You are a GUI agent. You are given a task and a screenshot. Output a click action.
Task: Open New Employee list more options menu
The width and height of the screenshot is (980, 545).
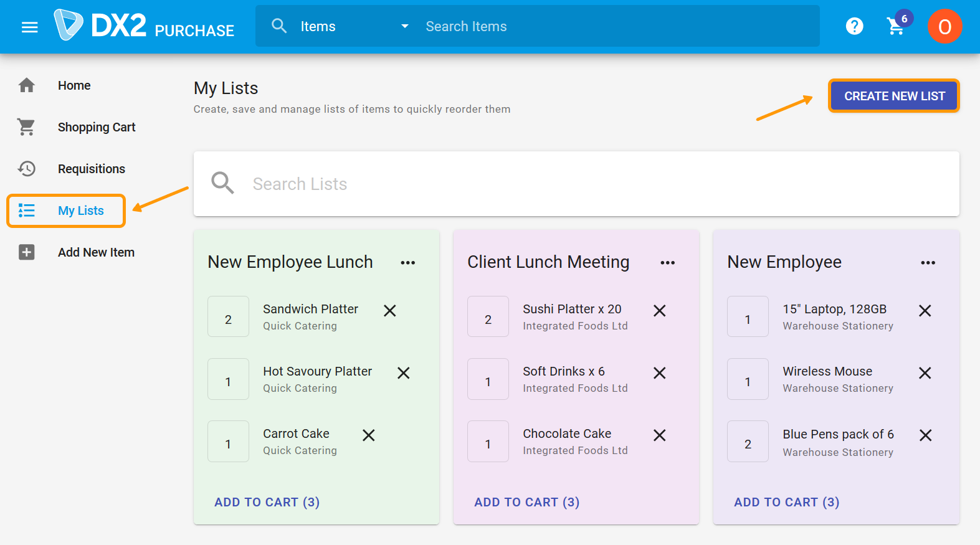[x=928, y=263]
